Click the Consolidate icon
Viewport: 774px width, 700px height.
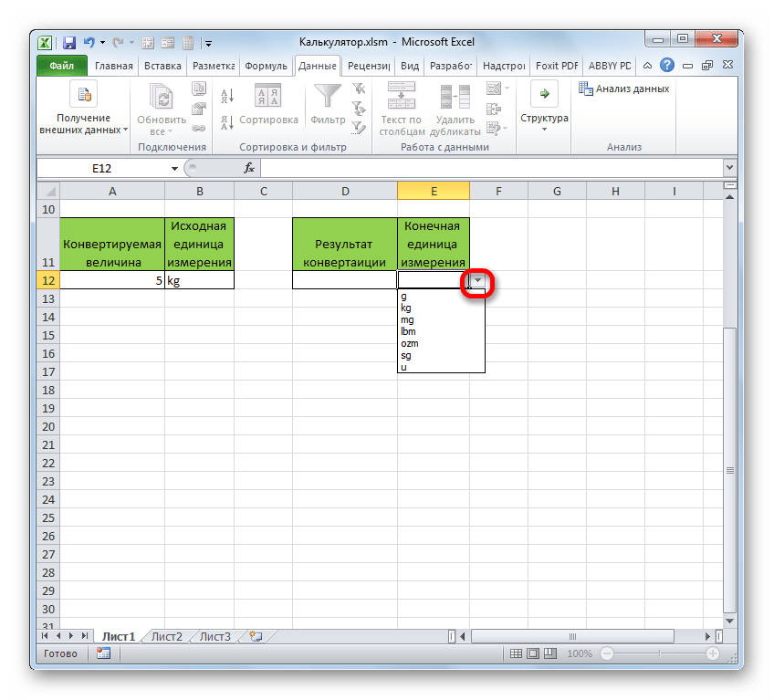click(x=494, y=109)
